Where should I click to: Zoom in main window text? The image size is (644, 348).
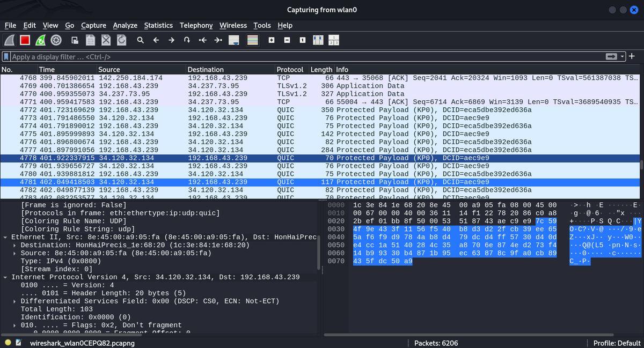272,40
